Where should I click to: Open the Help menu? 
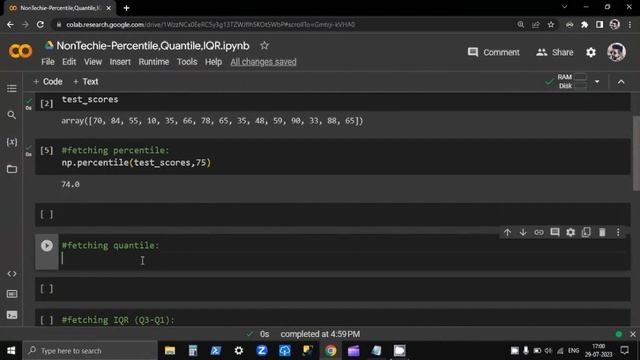(213, 62)
